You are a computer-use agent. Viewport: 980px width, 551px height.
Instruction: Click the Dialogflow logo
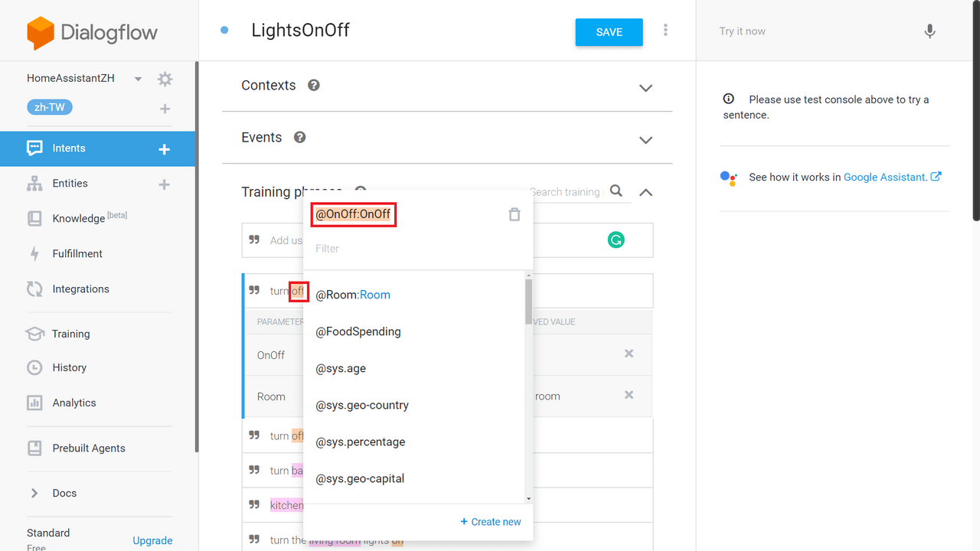click(92, 33)
